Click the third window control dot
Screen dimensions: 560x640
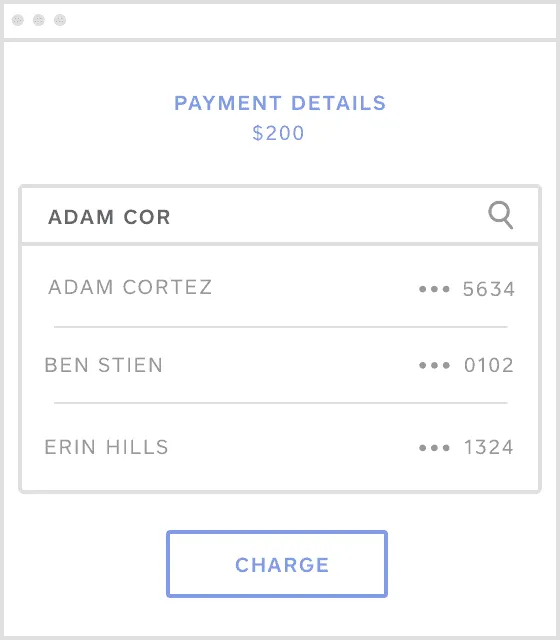click(x=60, y=20)
